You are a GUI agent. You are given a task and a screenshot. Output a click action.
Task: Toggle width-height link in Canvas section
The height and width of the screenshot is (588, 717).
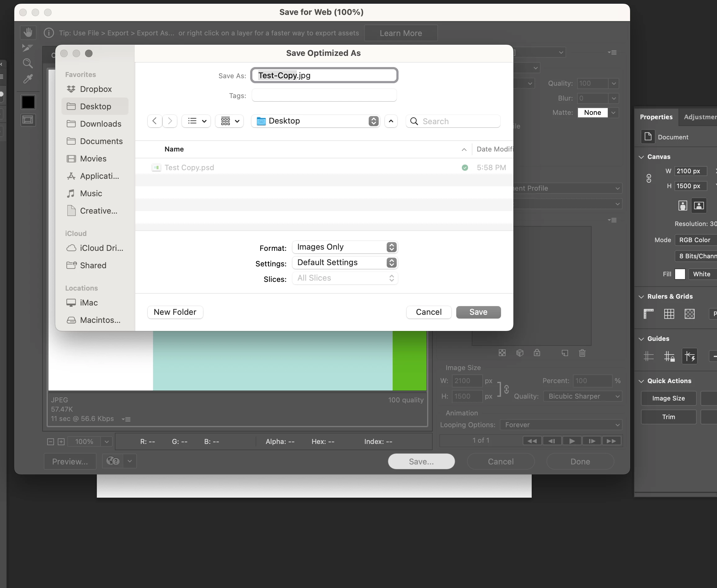point(649,179)
